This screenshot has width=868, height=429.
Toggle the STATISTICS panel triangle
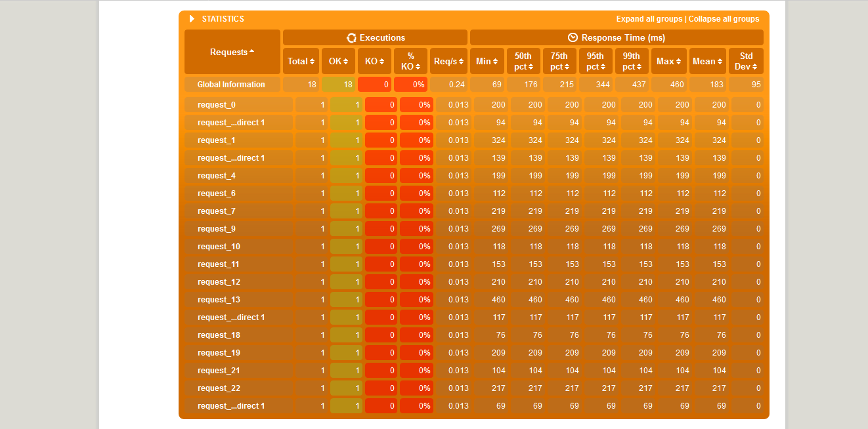click(192, 19)
